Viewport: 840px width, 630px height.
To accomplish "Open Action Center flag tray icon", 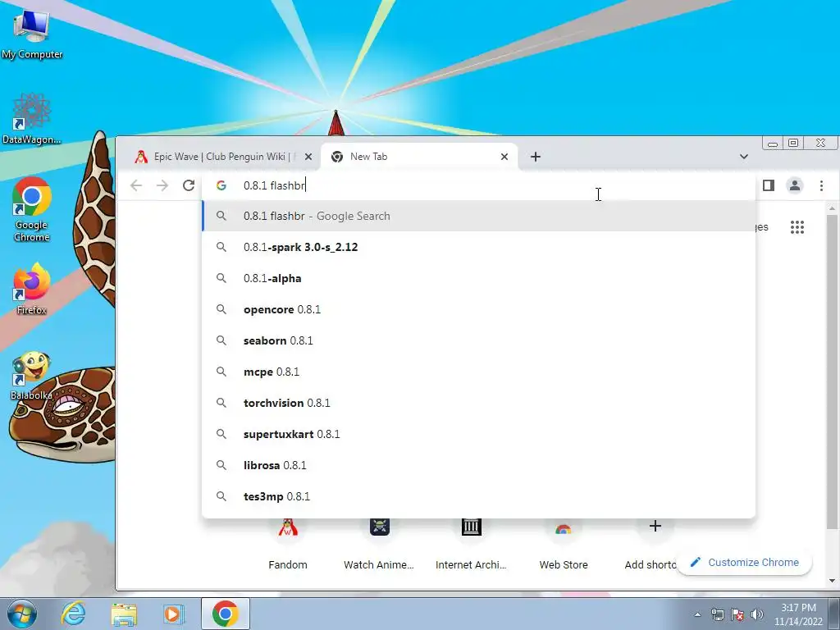I will (737, 614).
